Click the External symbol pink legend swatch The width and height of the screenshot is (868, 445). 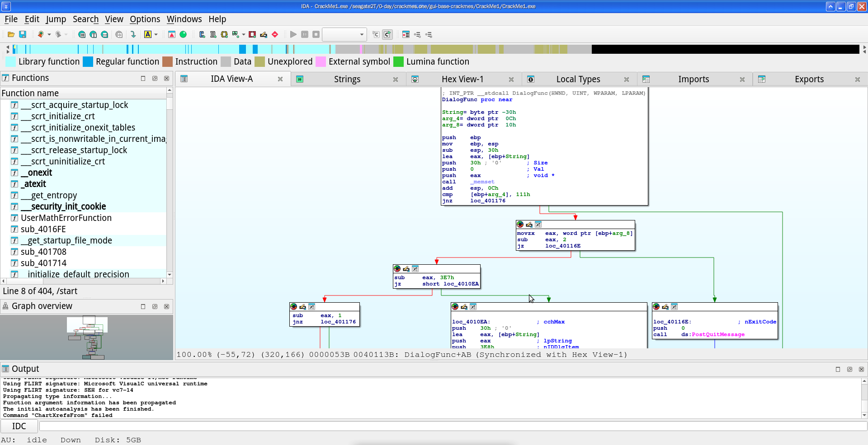(321, 61)
